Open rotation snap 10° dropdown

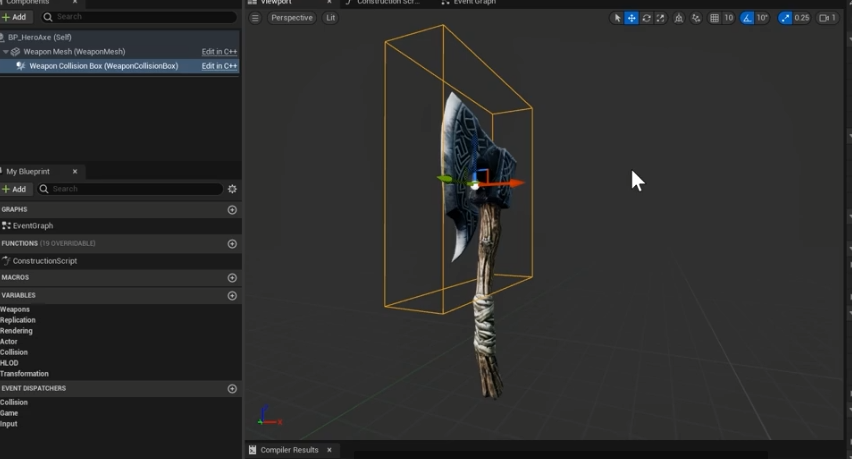(762, 18)
